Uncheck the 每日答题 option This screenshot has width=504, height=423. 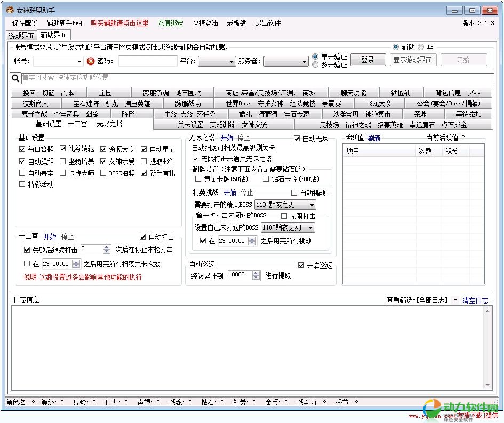click(x=22, y=149)
